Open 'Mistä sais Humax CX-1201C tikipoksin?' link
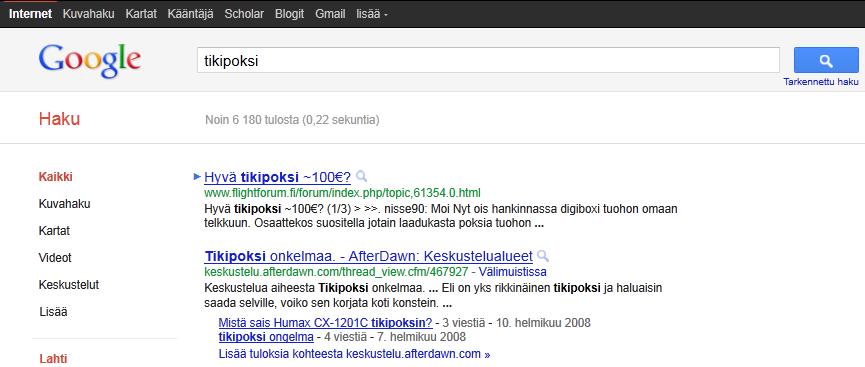This screenshot has height=367, width=865. [325, 322]
